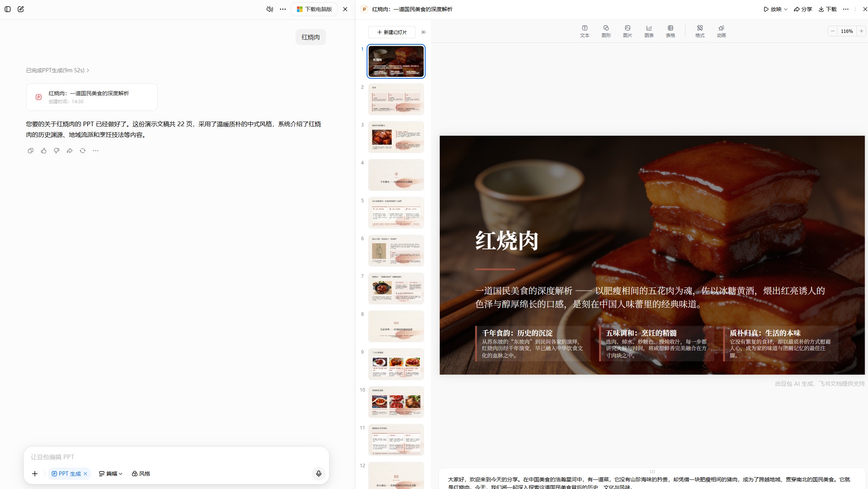Click 下载 download button
This screenshot has height=489, width=868.
pos(827,9)
